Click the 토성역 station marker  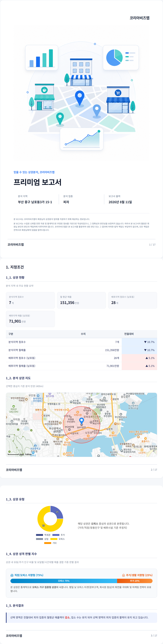click(43, 416)
